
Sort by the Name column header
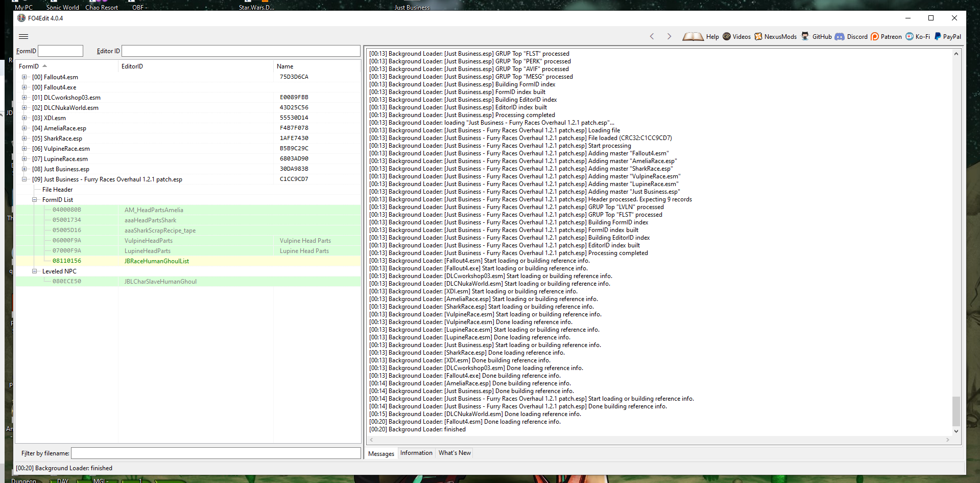[x=317, y=66]
